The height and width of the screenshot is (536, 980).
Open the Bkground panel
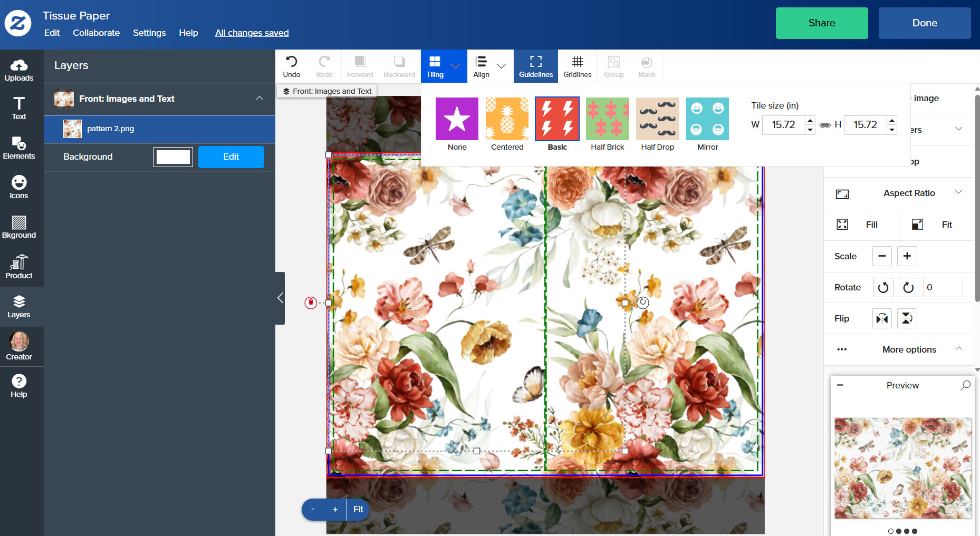pyautogui.click(x=19, y=227)
